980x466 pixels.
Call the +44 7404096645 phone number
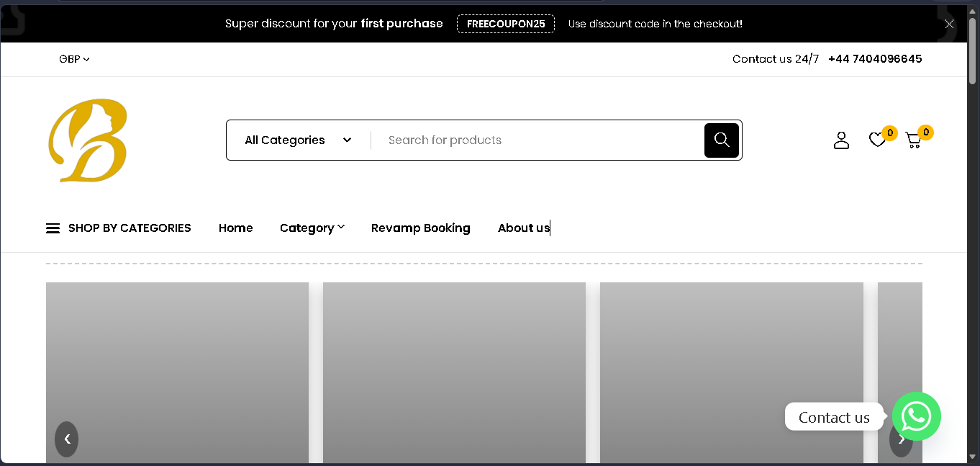coord(875,59)
